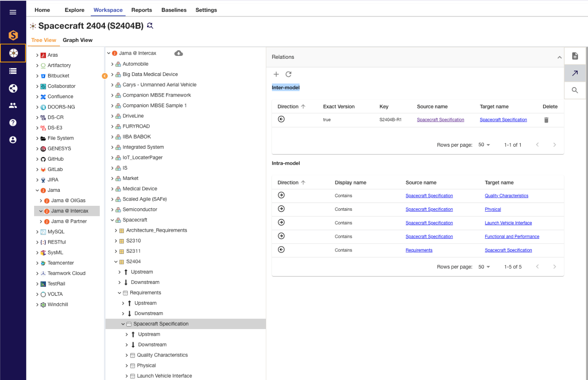The width and height of the screenshot is (588, 380).
Task: Select Jama @ OilGas connection
Action: (x=68, y=200)
